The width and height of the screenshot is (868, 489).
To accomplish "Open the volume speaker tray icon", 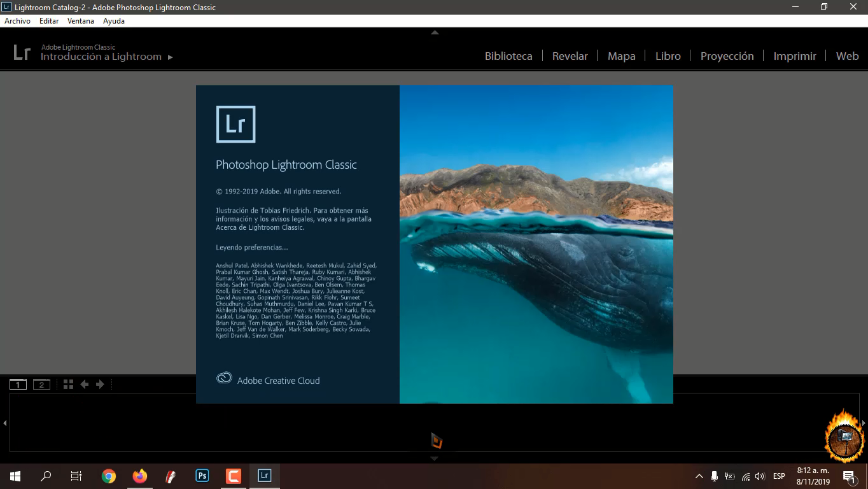I will point(760,476).
